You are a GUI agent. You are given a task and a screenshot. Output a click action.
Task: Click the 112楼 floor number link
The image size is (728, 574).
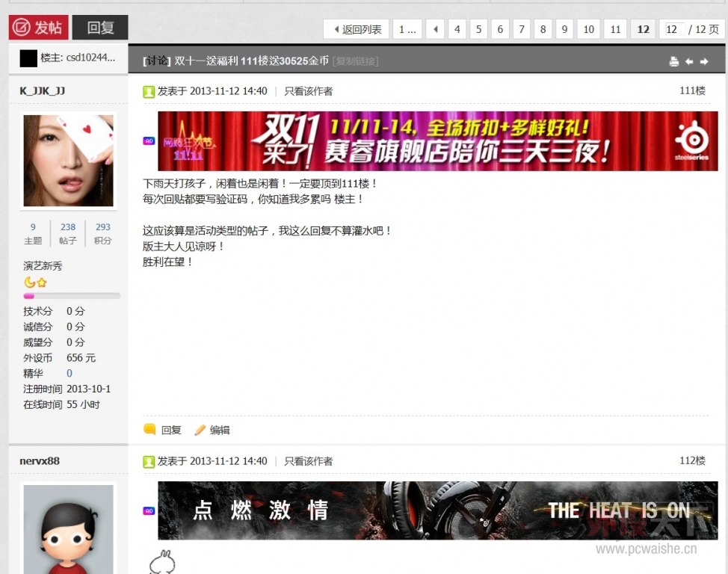coord(692,460)
